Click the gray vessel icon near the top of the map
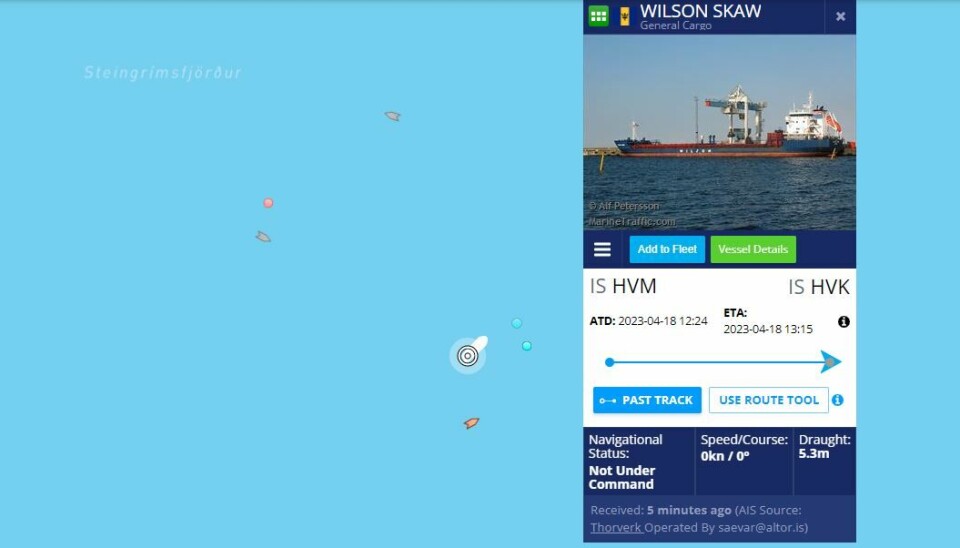 pos(392,116)
